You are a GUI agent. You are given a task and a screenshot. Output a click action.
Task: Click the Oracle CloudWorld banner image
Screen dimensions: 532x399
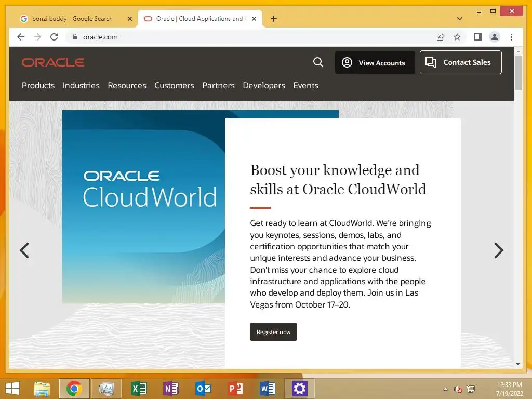tap(143, 207)
